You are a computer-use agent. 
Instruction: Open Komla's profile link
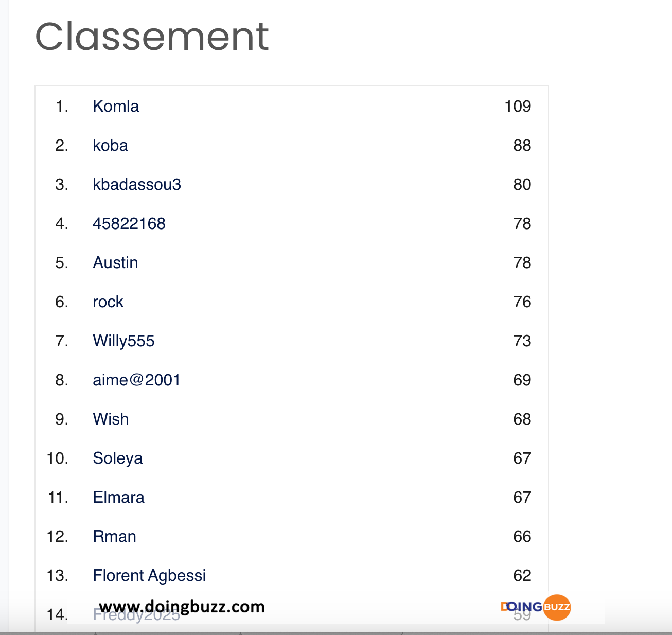(x=116, y=106)
